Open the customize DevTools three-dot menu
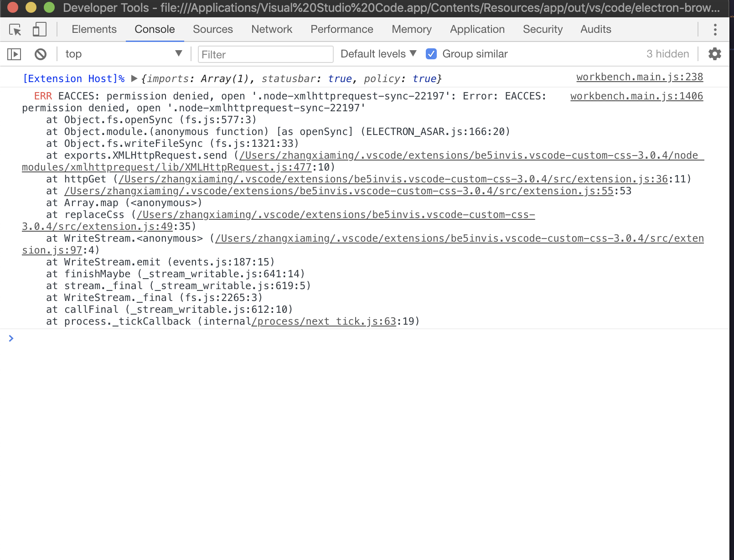Viewport: 734px width, 560px height. tap(714, 29)
